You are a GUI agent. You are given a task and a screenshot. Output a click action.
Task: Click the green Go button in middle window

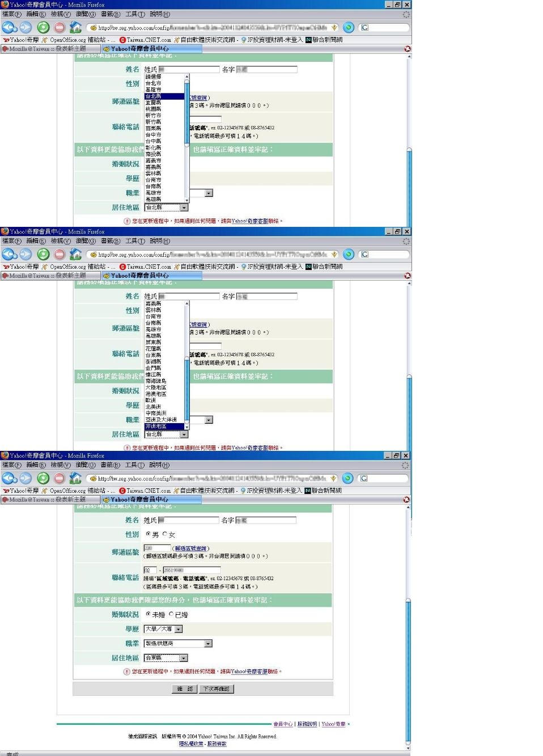[x=349, y=254]
